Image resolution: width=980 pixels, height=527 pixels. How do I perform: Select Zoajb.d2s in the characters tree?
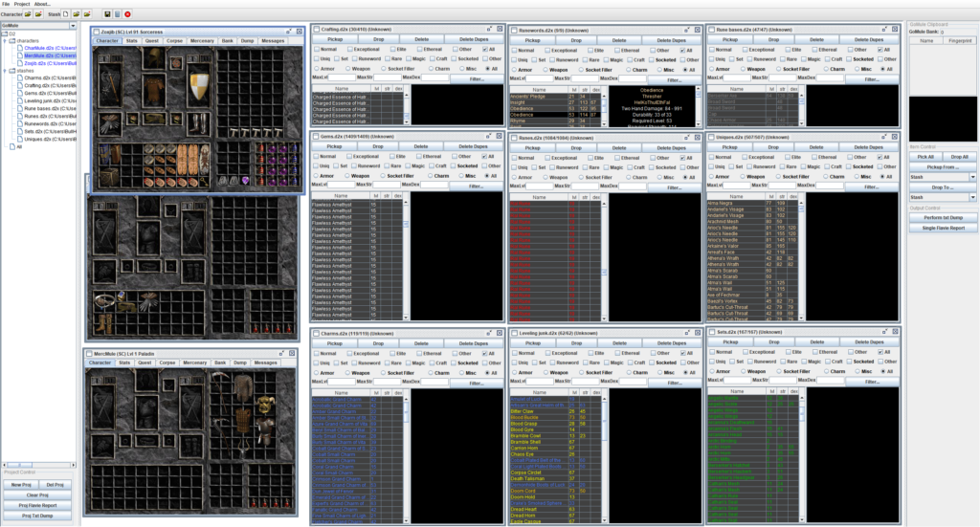point(50,63)
